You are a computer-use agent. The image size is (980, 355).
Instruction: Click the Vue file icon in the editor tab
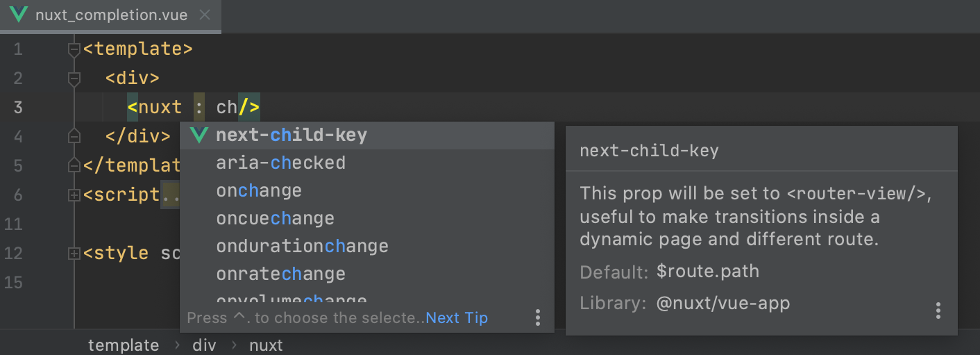[x=19, y=15]
